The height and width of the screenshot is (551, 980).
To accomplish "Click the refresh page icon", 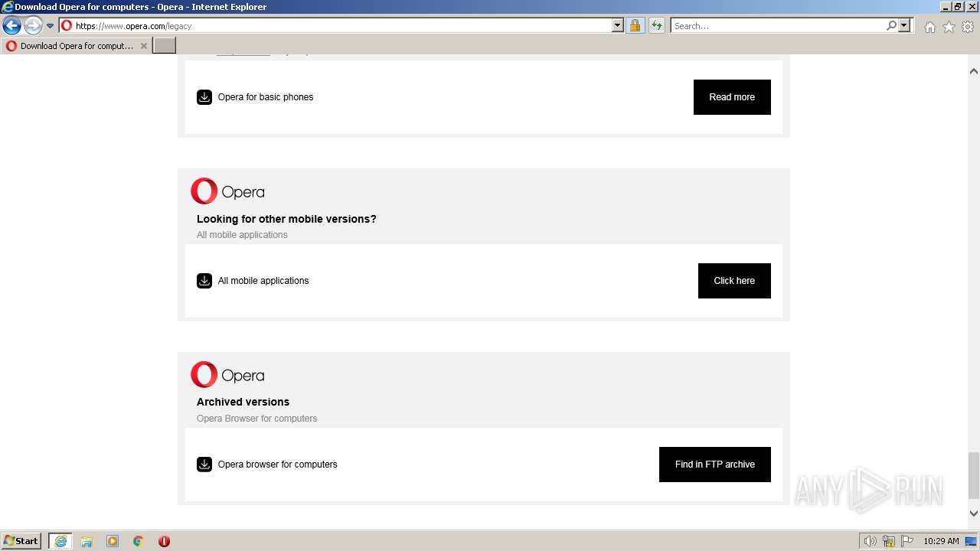I will click(657, 25).
